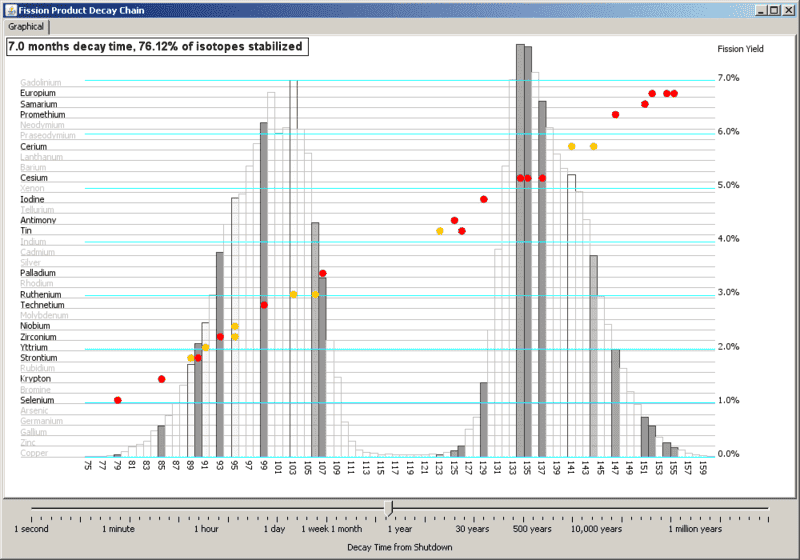Maximize the Fission Product Decay Chain window
This screenshot has width=800, height=560.
(774, 10)
